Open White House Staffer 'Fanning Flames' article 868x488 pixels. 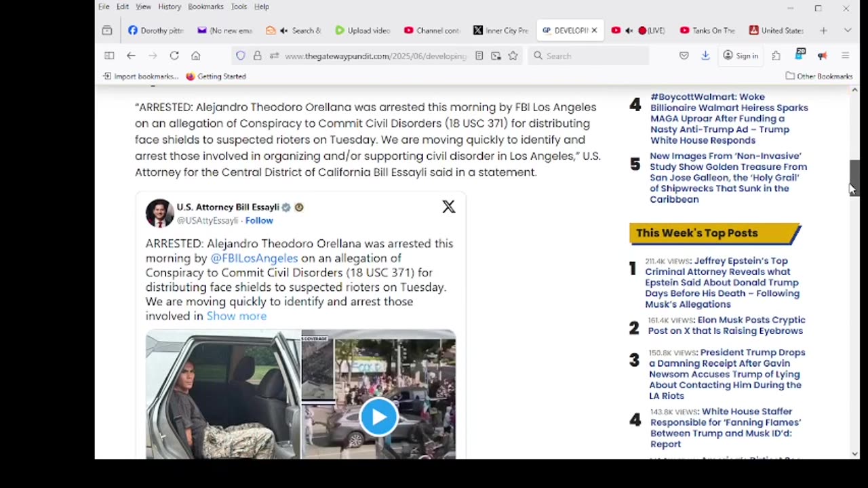726,428
